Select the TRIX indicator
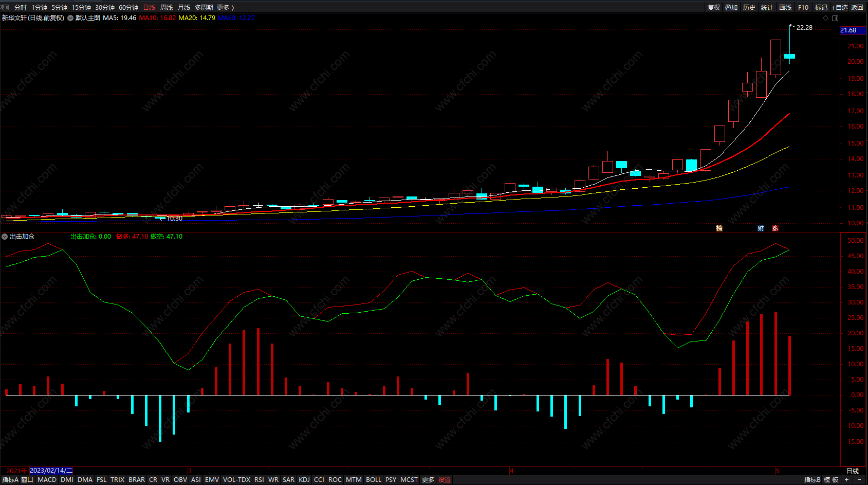This screenshot has height=485, width=868. (118, 480)
